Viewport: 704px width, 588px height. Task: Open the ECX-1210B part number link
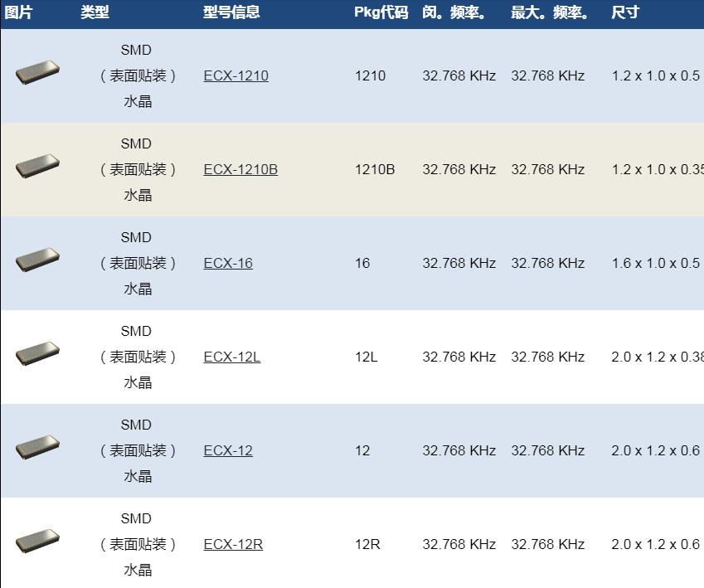(x=240, y=169)
